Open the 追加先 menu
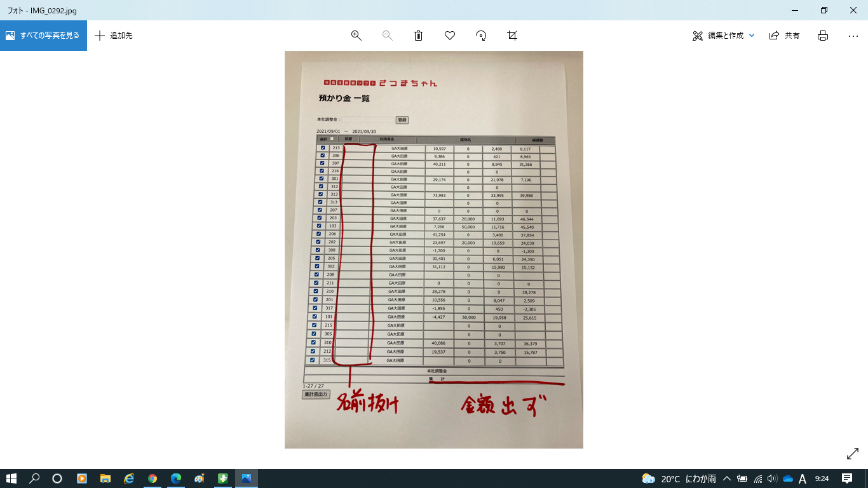This screenshot has height=488, width=868. (114, 36)
